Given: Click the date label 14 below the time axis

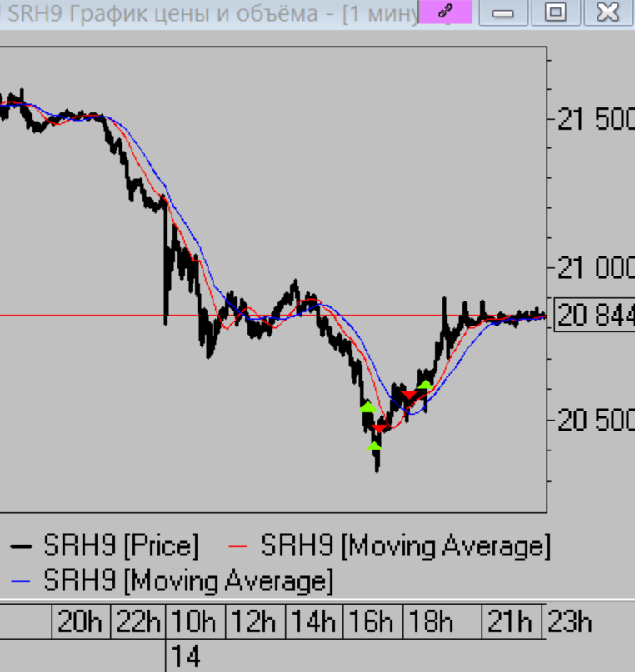Looking at the screenshot, I should (x=188, y=657).
